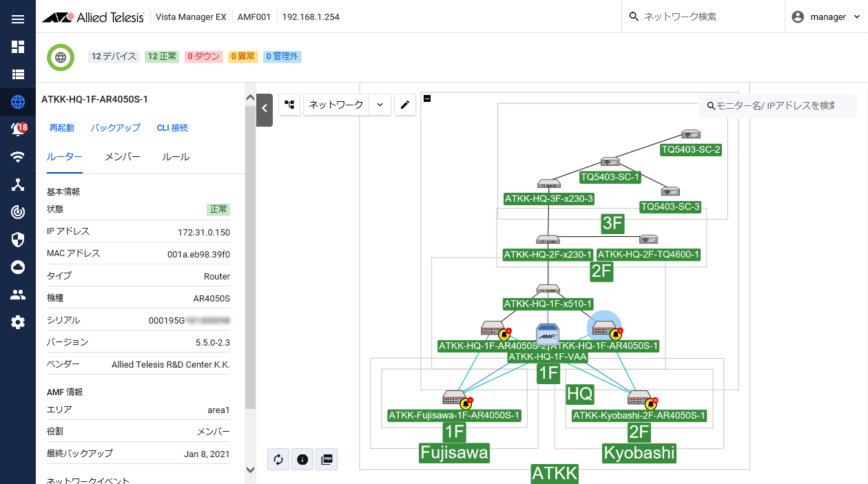Click the 再起動 reboot link
Screen dimensions: 868x484
click(62, 128)
